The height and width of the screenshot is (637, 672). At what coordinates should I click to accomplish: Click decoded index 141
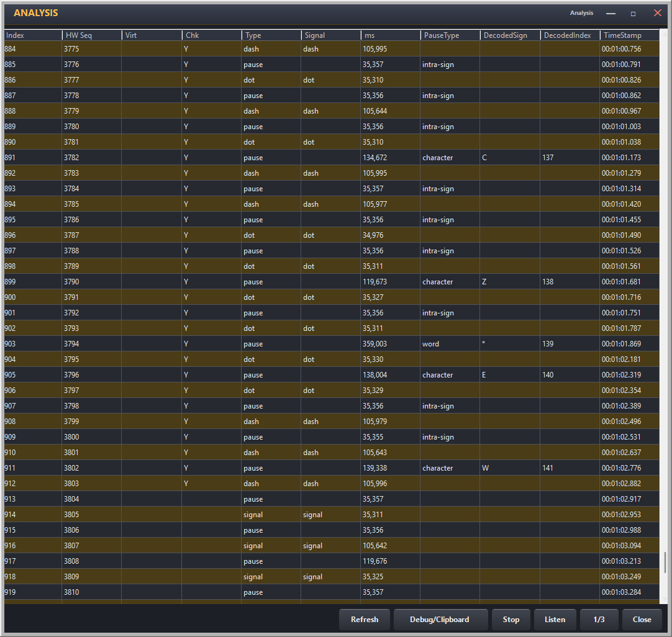click(570, 468)
